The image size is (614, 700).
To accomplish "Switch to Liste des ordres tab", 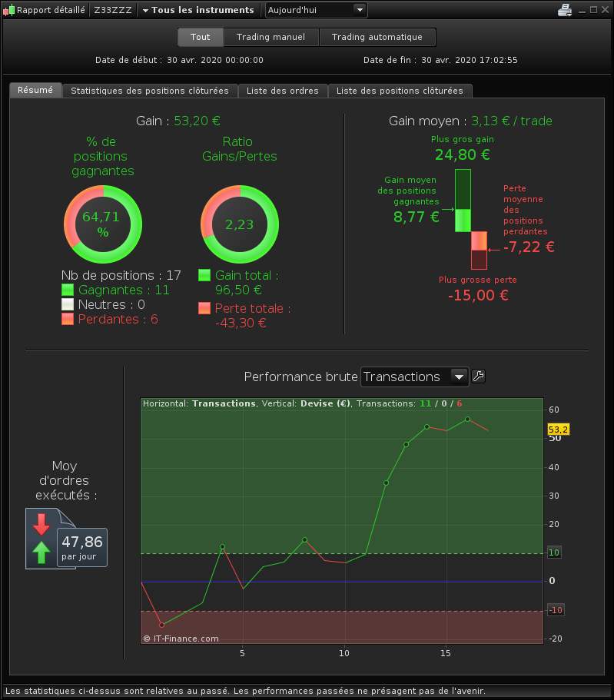I will pyautogui.click(x=283, y=91).
